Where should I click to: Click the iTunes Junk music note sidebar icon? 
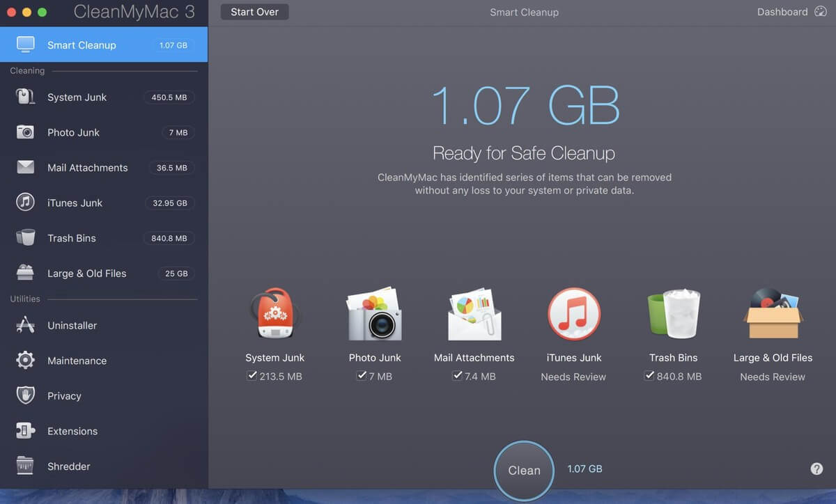(26, 203)
